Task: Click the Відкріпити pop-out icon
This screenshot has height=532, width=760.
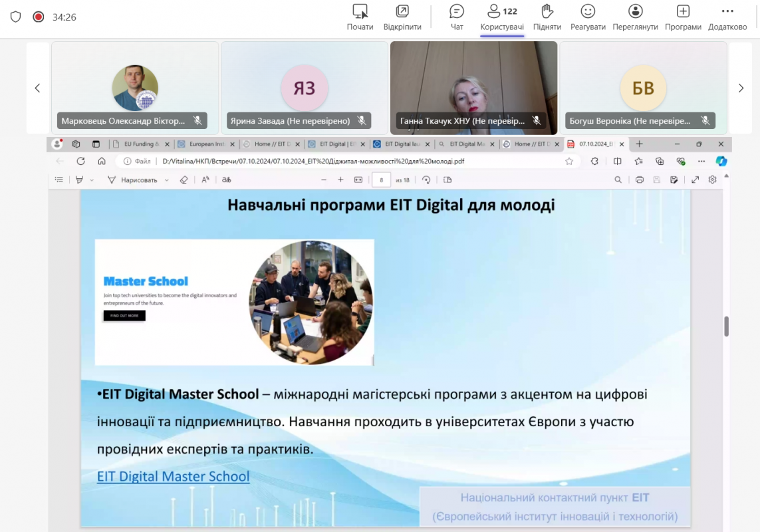Action: point(402,17)
